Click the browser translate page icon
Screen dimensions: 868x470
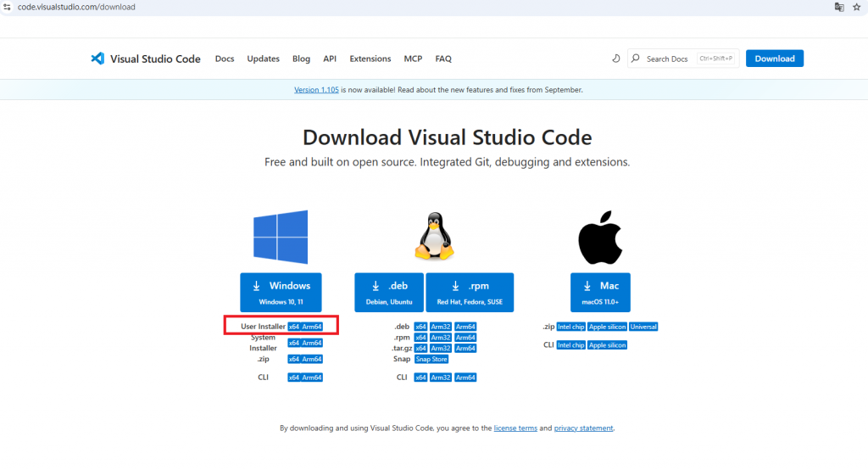click(x=839, y=7)
